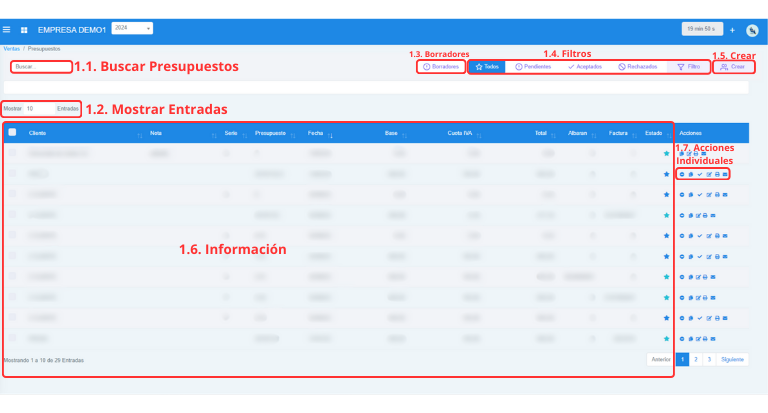This screenshot has width=768, height=413.
Task: Click the print icon in the last row's actions
Action: pyautogui.click(x=705, y=339)
